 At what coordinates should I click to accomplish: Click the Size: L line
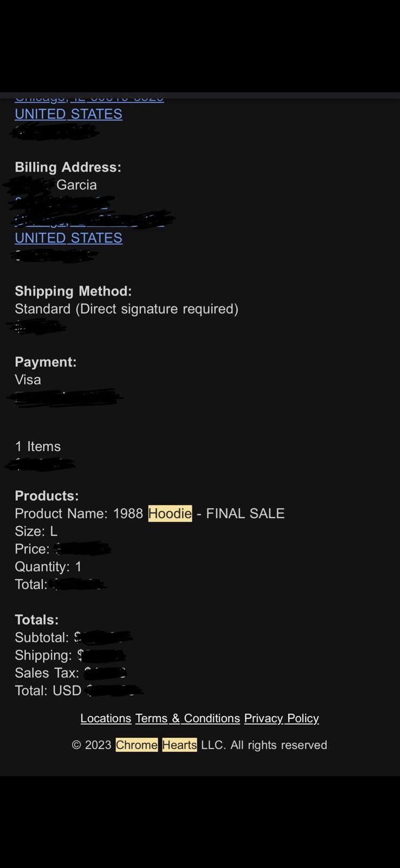[36, 531]
